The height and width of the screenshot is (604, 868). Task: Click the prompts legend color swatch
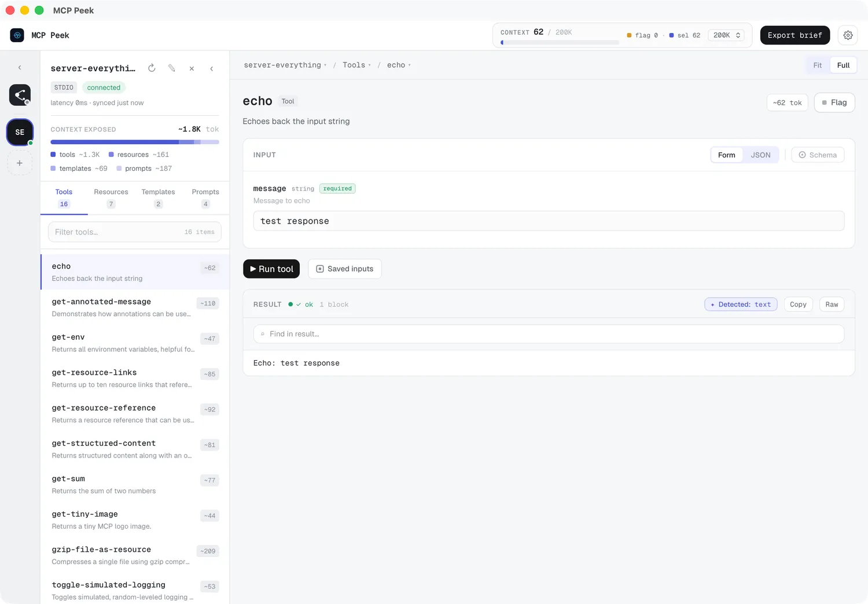pos(119,169)
